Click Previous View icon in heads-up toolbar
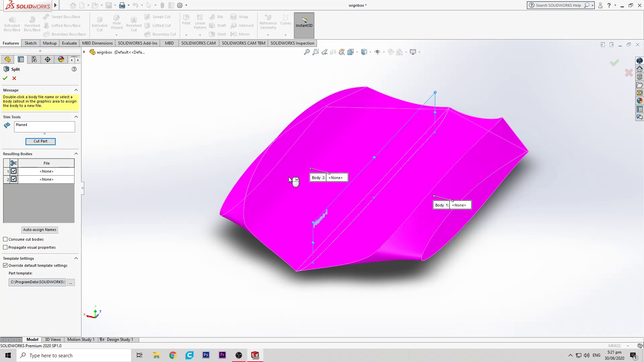The width and height of the screenshot is (644, 362). tap(324, 52)
